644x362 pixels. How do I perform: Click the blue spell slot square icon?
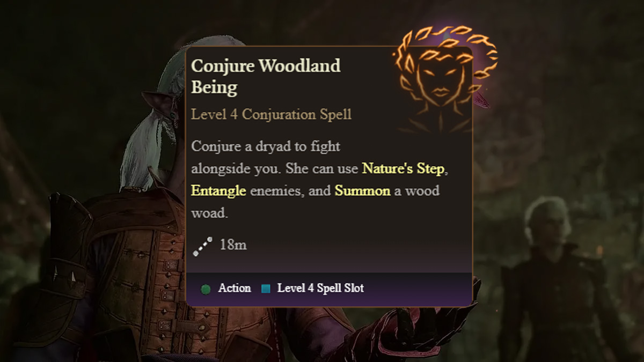pyautogui.click(x=266, y=289)
